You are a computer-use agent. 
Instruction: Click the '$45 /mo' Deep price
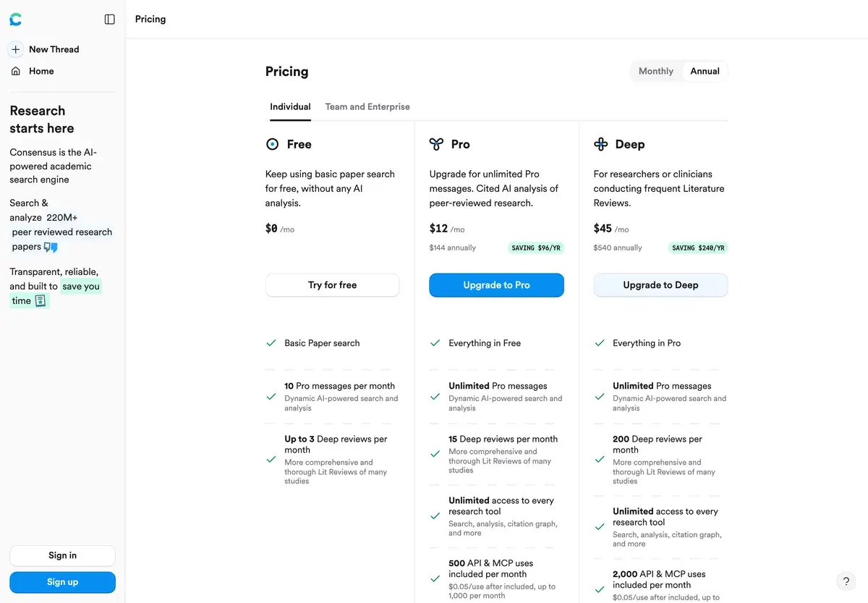[611, 229]
